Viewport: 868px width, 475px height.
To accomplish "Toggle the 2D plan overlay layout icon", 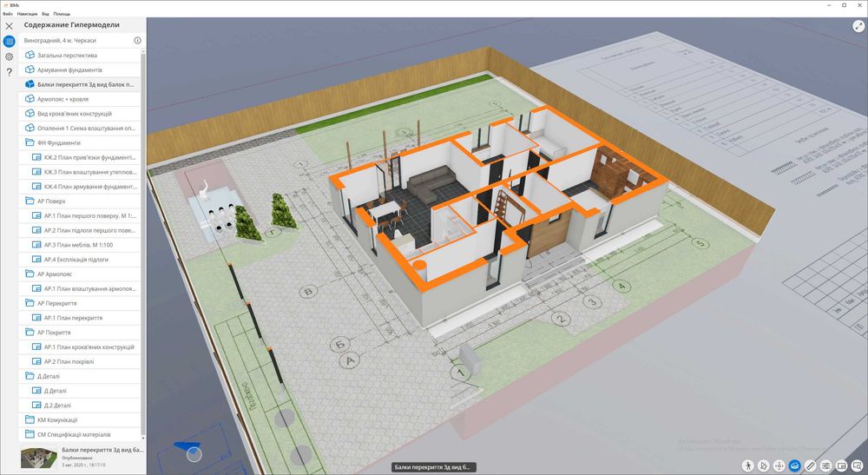I will click(841, 466).
